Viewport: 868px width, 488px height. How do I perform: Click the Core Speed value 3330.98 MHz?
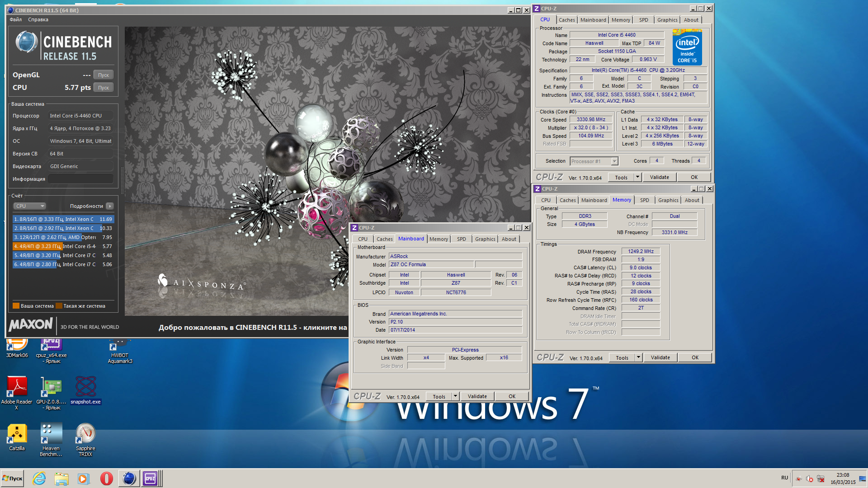click(591, 120)
